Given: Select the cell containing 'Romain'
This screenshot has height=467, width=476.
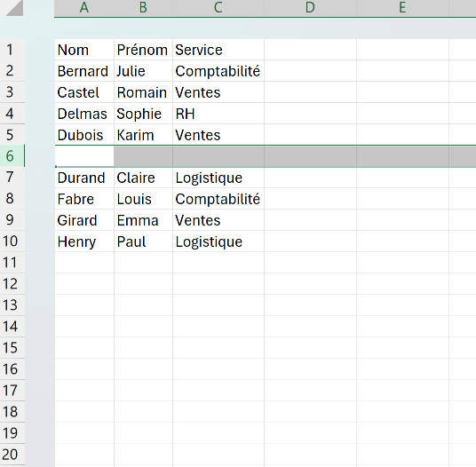Looking at the screenshot, I should click(x=143, y=92).
